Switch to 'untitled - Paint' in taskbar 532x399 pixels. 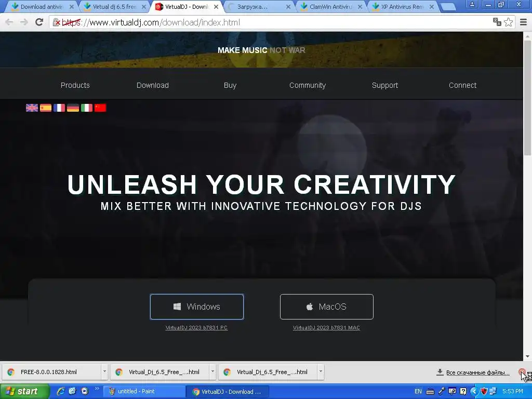pyautogui.click(x=144, y=392)
